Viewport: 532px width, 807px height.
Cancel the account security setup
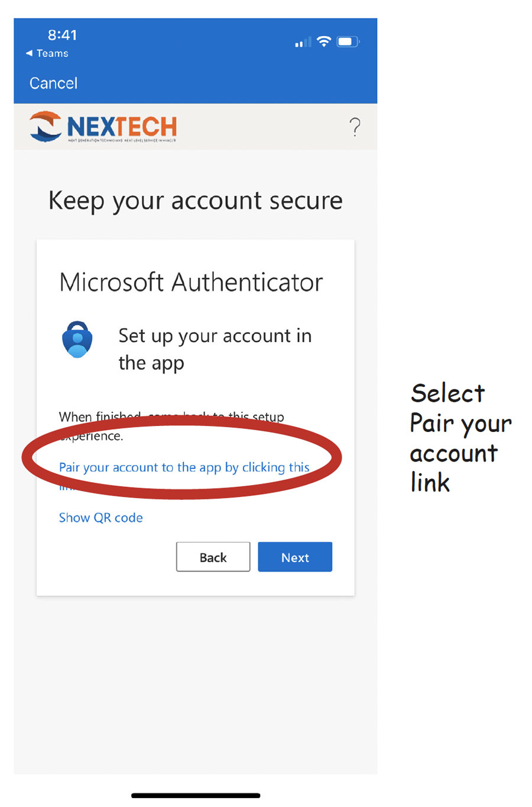point(53,83)
